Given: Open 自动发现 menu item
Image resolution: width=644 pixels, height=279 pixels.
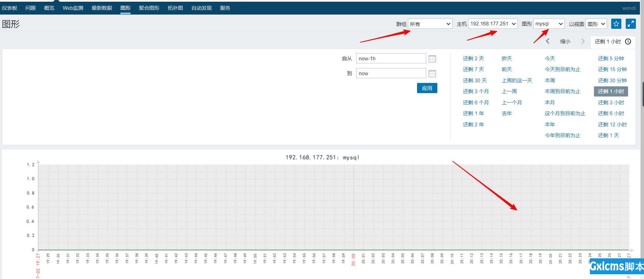Looking at the screenshot, I should click(202, 8).
